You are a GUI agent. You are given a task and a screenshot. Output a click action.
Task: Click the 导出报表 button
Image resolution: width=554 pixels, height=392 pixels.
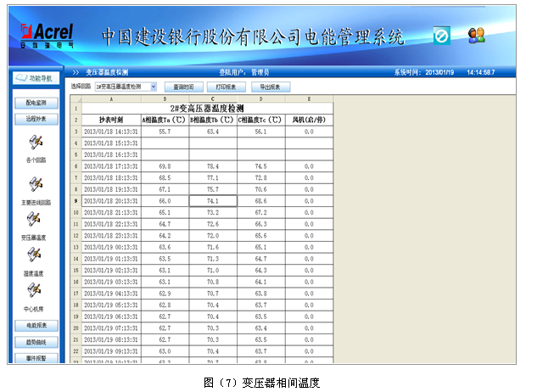pos(271,87)
